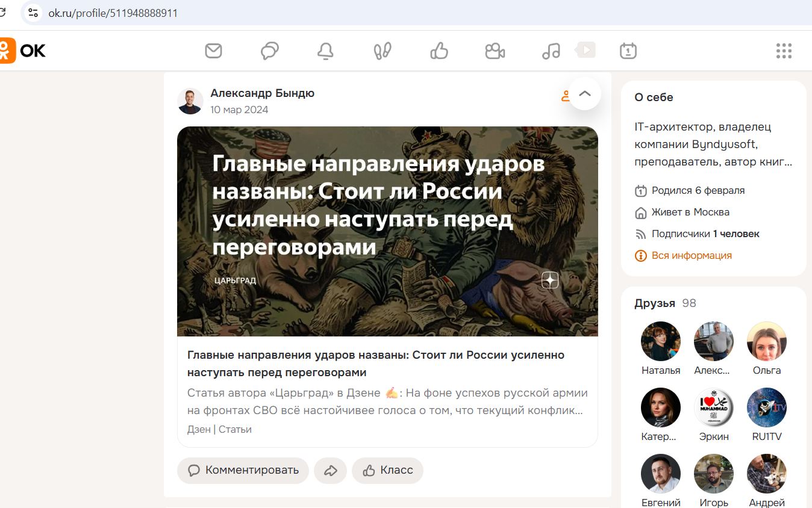Open the notifications bell icon

coord(325,51)
